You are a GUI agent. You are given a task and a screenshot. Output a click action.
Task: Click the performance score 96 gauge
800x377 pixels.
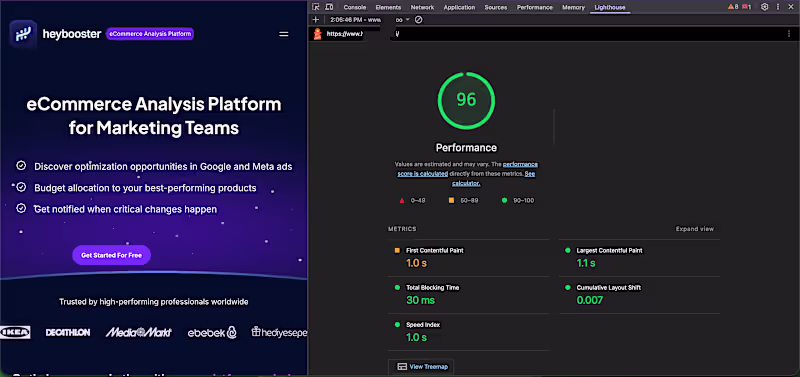466,100
